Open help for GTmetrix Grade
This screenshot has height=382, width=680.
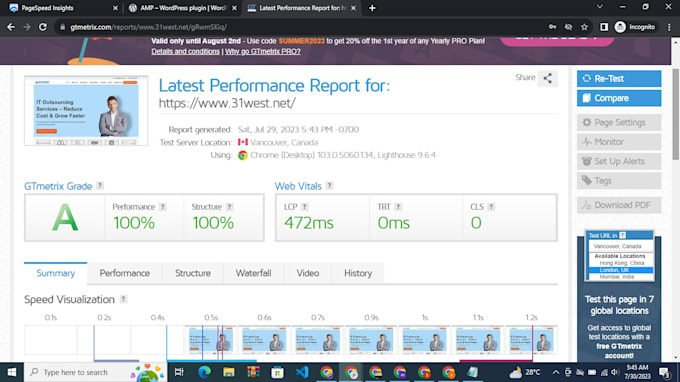[x=100, y=186]
